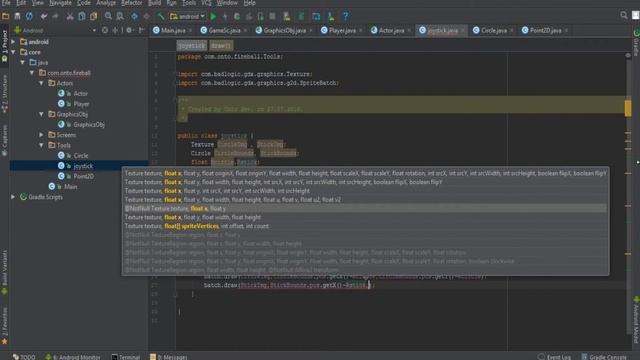640x360 pixels.
Task: Open the File menu
Action: 6,3
